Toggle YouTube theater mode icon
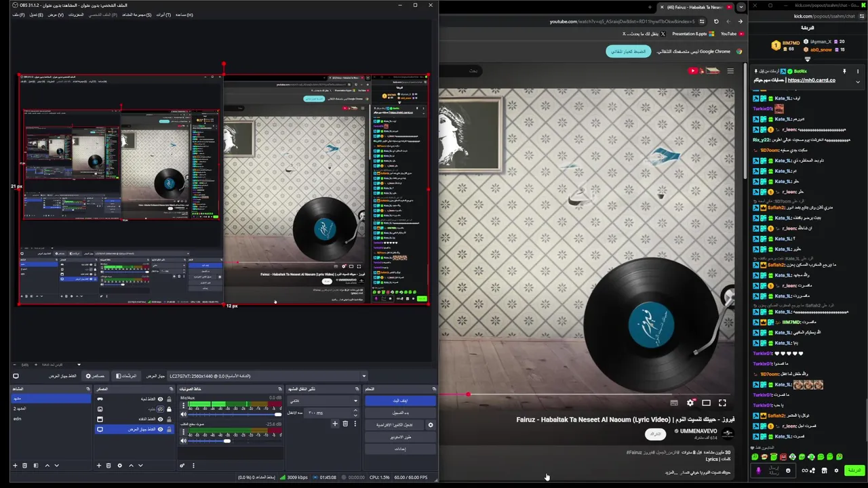The width and height of the screenshot is (868, 488). click(706, 403)
